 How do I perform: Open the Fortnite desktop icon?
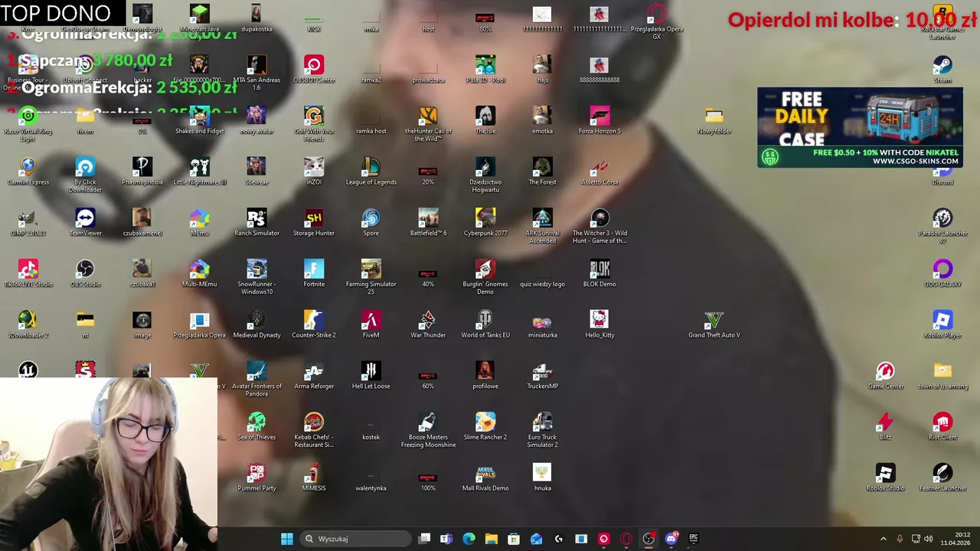(314, 273)
